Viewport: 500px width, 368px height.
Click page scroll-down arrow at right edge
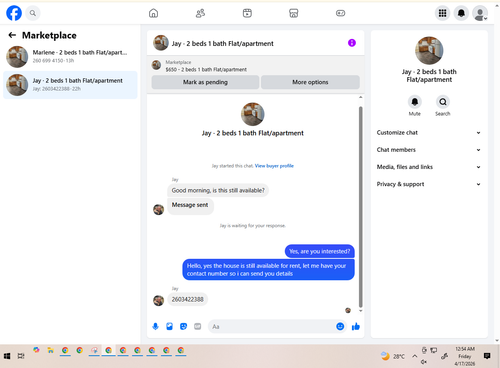497,341
